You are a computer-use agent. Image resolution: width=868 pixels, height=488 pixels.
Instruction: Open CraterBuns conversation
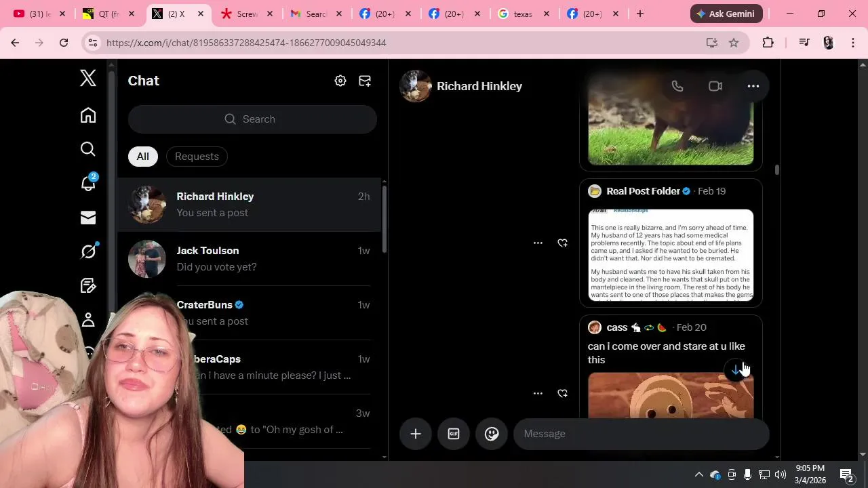pyautogui.click(x=249, y=313)
